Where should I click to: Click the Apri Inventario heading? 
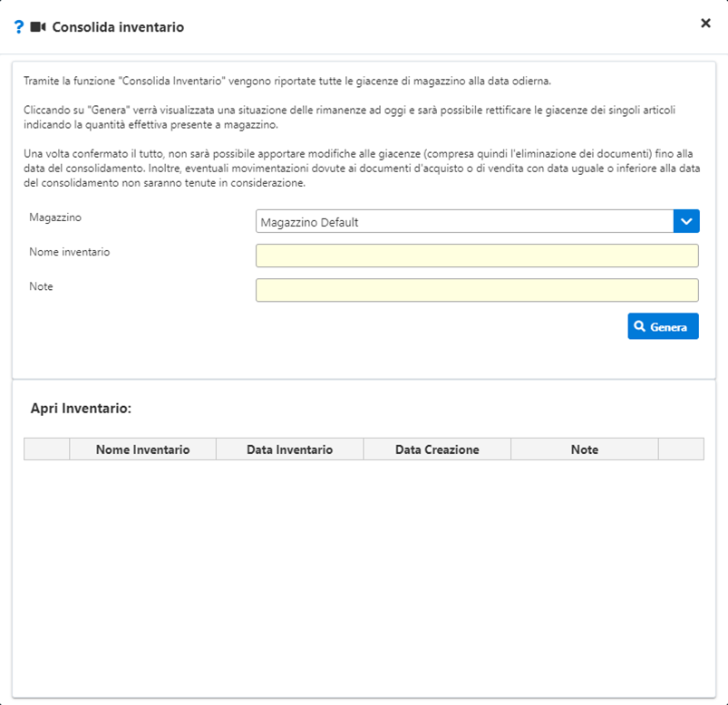(x=82, y=409)
